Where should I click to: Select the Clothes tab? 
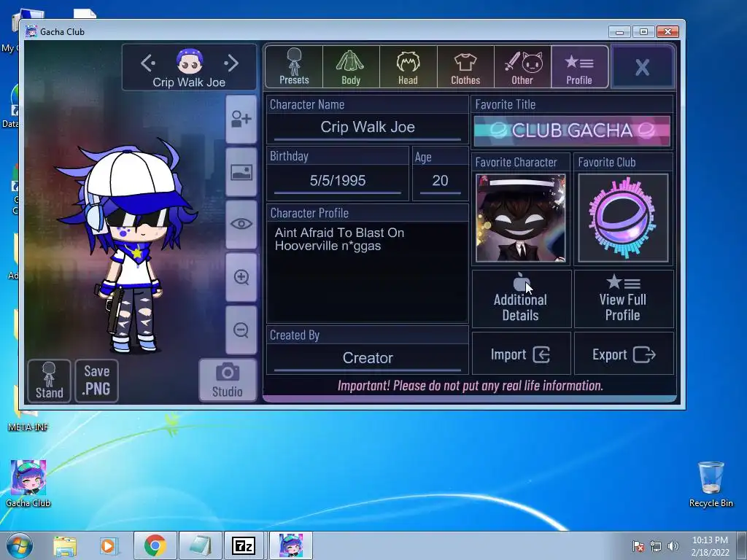[x=465, y=67]
